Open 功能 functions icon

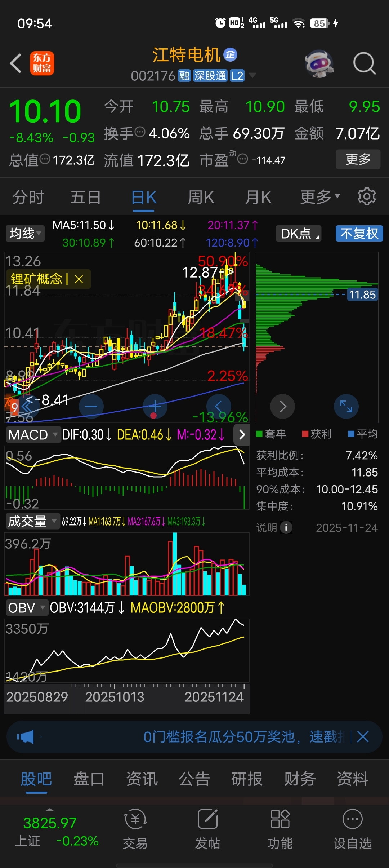point(280,829)
